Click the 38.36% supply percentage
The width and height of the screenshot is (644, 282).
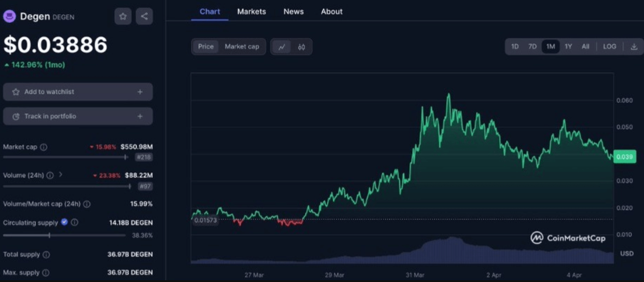(x=142, y=236)
